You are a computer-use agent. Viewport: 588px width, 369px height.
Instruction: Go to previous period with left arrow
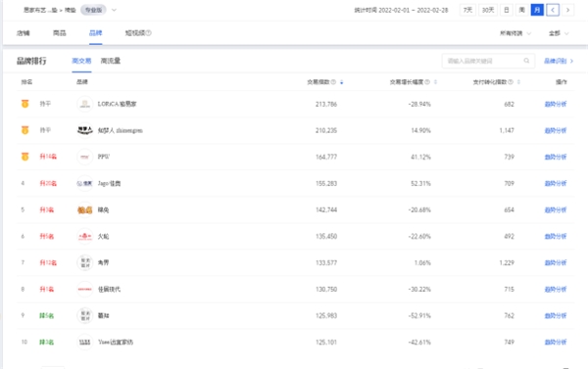(x=553, y=10)
